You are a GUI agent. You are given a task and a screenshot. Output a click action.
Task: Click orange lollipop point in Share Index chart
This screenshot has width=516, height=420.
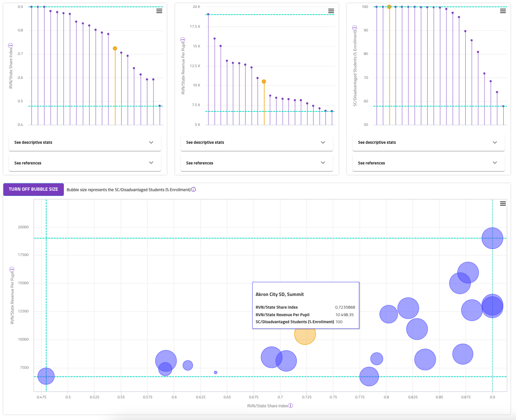coord(115,48)
